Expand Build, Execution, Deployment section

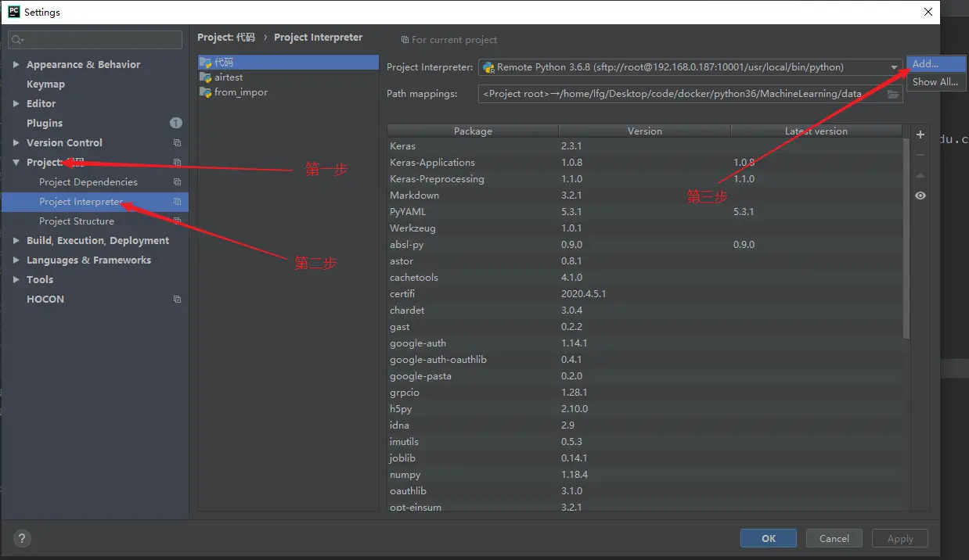coord(16,241)
